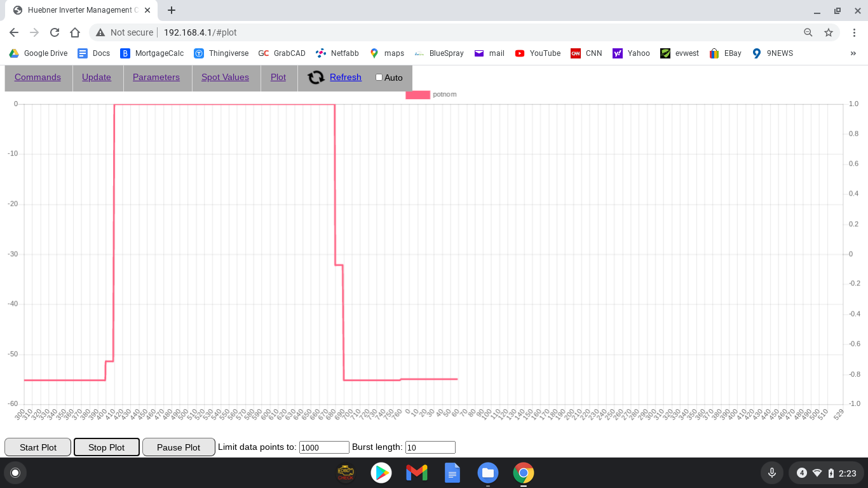Click the notification count badge in tray
The height and width of the screenshot is (488, 868).
pos(802,473)
